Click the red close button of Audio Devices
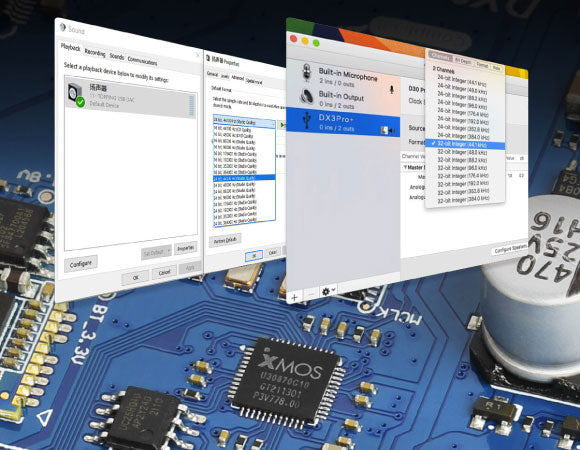Screen dimensions: 580x450 point(294,38)
